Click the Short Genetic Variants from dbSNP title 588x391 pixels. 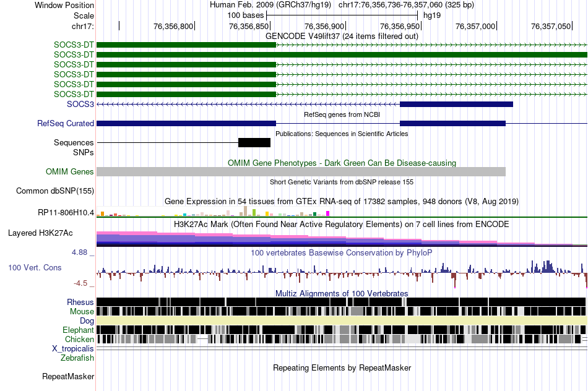(x=342, y=182)
